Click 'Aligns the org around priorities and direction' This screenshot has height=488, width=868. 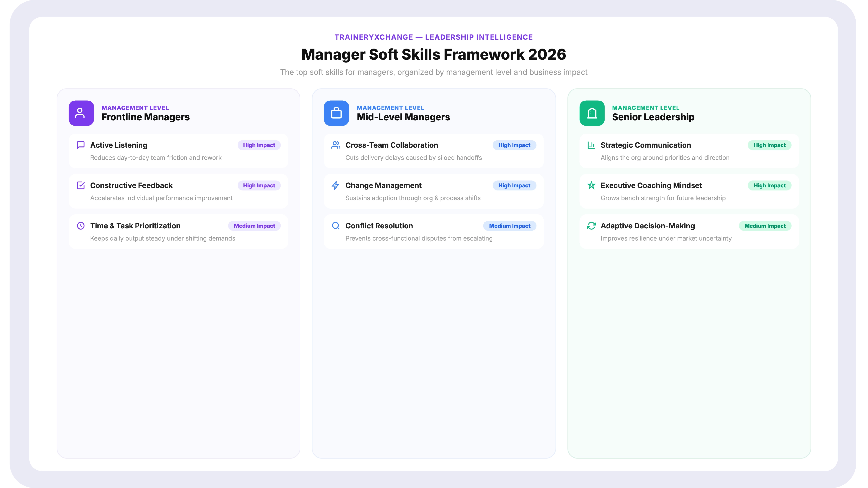[x=665, y=158]
